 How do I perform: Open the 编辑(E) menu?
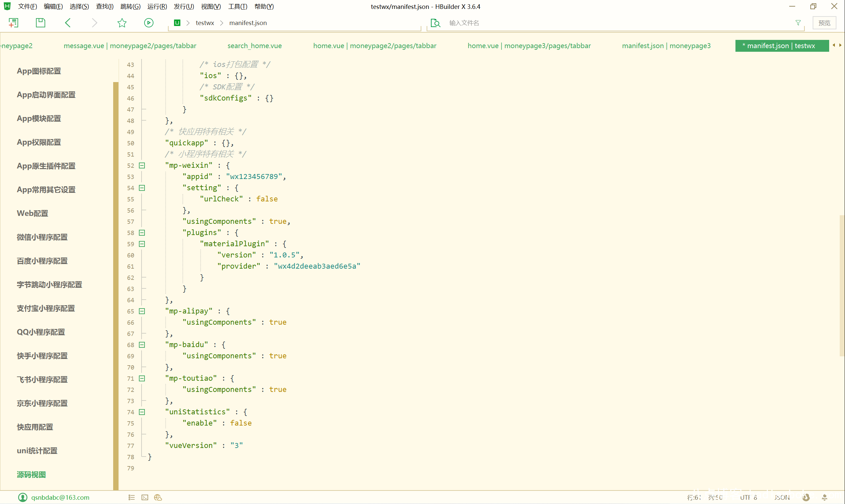click(53, 7)
